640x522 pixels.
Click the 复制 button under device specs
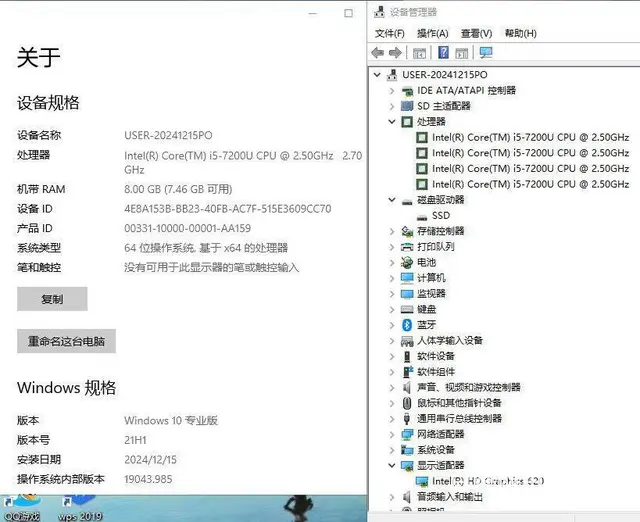(x=52, y=299)
